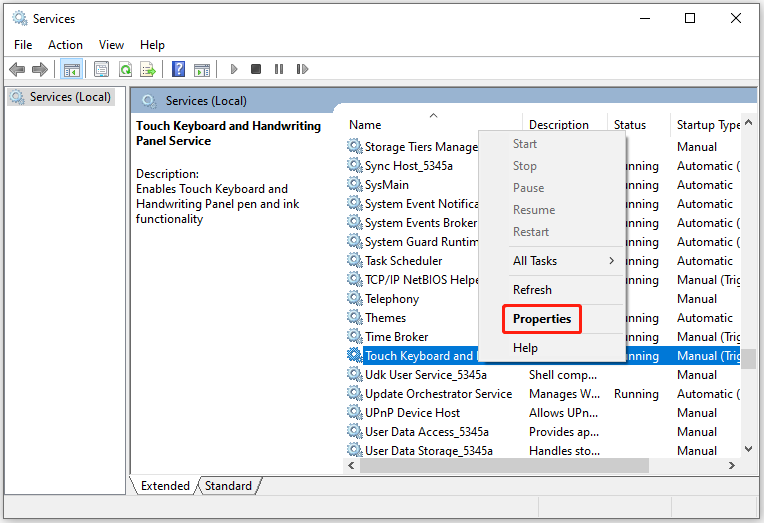The image size is (764, 523).
Task: Open the File menu
Action: pos(23,45)
